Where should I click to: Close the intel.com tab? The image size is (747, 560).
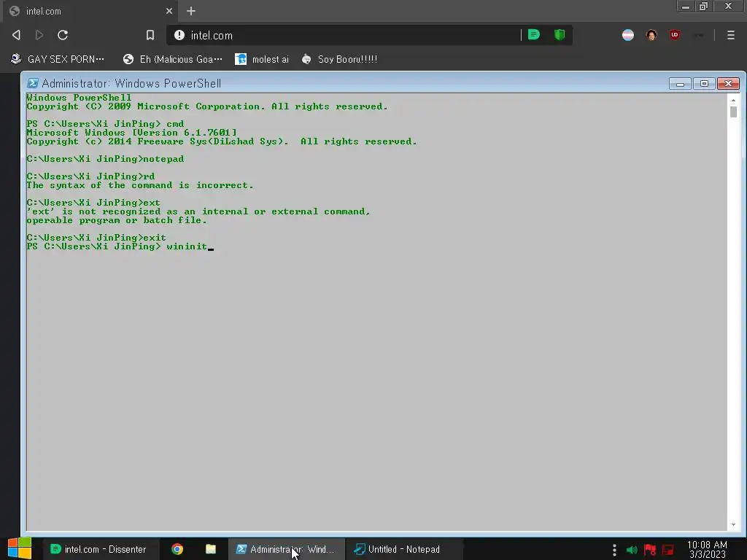[x=169, y=11]
